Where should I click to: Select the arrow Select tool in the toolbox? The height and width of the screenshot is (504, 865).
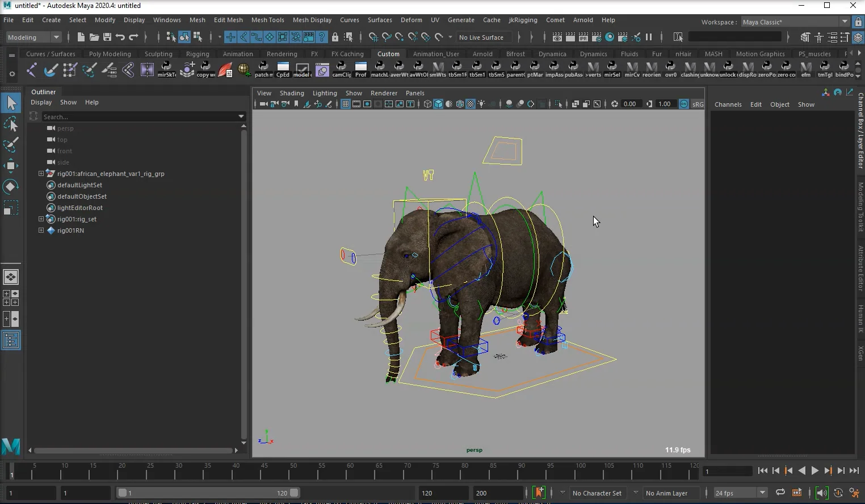(x=11, y=103)
